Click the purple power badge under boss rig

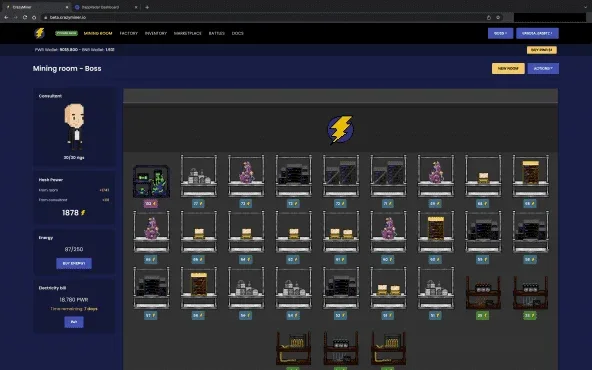click(x=151, y=204)
